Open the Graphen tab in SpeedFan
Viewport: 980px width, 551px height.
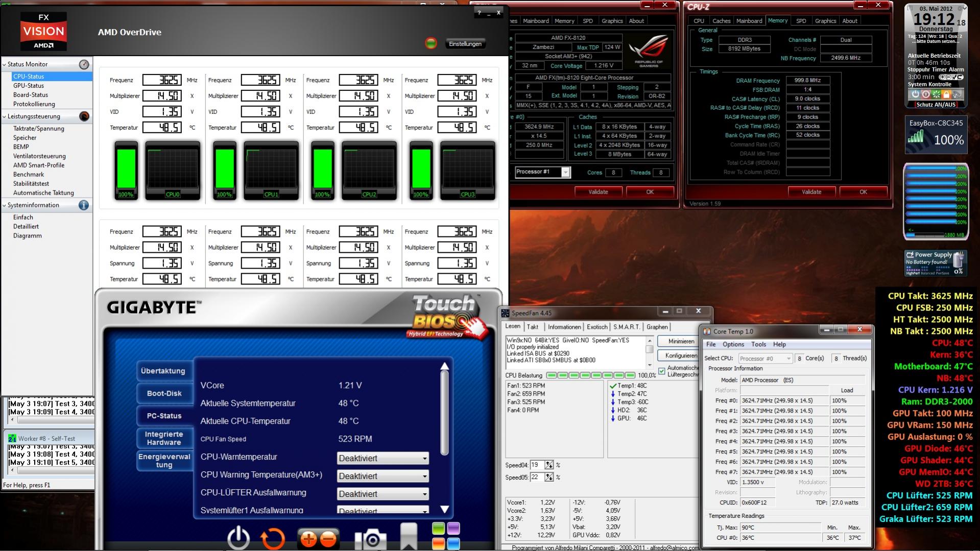tap(657, 327)
